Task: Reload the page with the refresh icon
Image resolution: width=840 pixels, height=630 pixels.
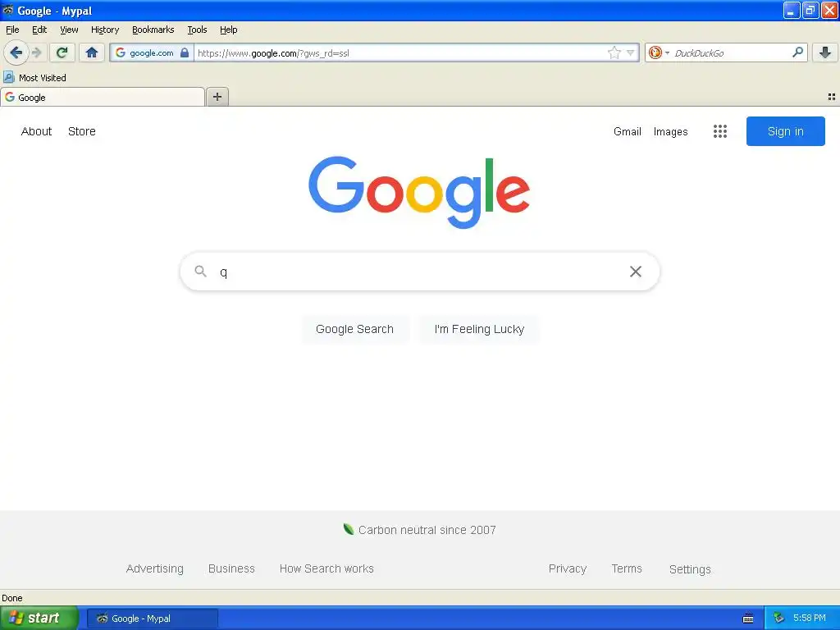Action: (62, 52)
